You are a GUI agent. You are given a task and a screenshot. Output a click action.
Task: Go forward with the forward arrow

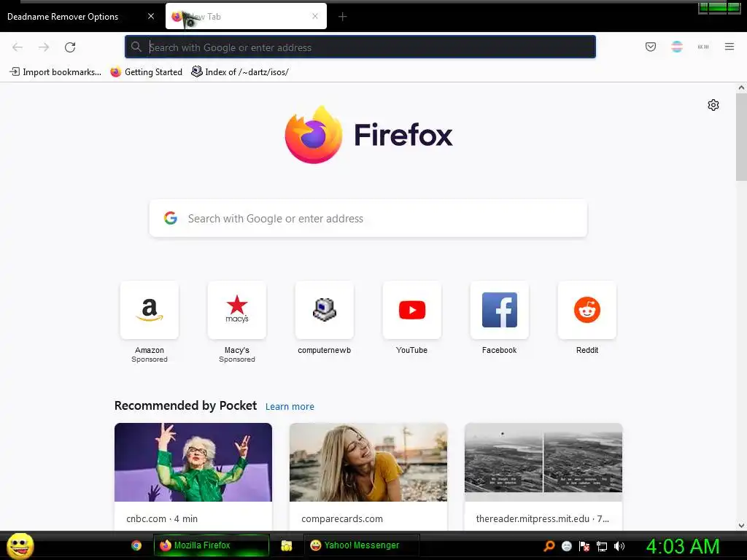click(x=44, y=47)
